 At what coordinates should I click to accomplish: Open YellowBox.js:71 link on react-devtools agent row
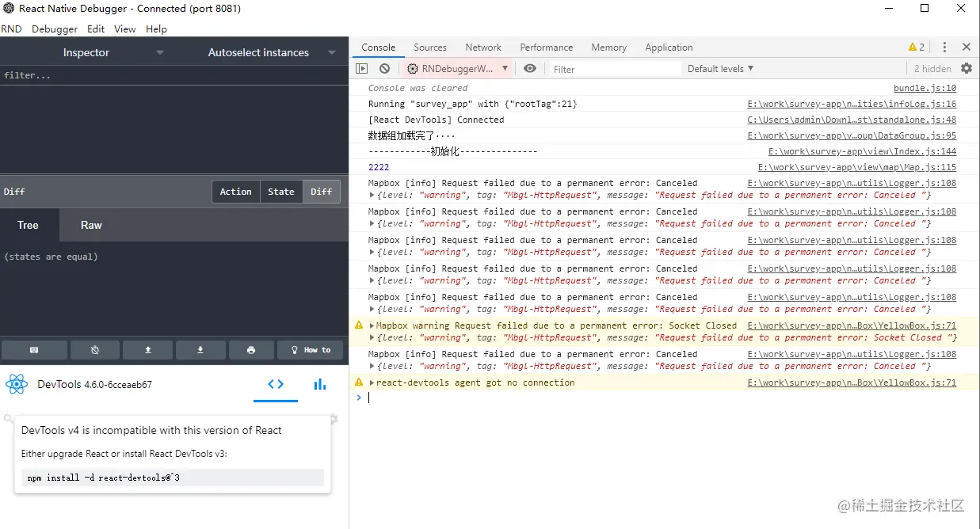pyautogui.click(x=852, y=382)
